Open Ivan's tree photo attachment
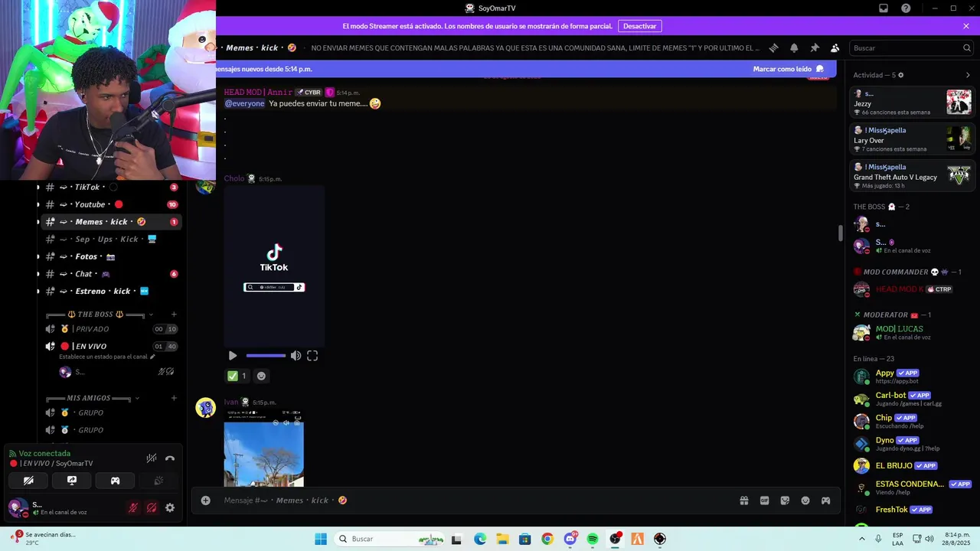 click(x=263, y=448)
